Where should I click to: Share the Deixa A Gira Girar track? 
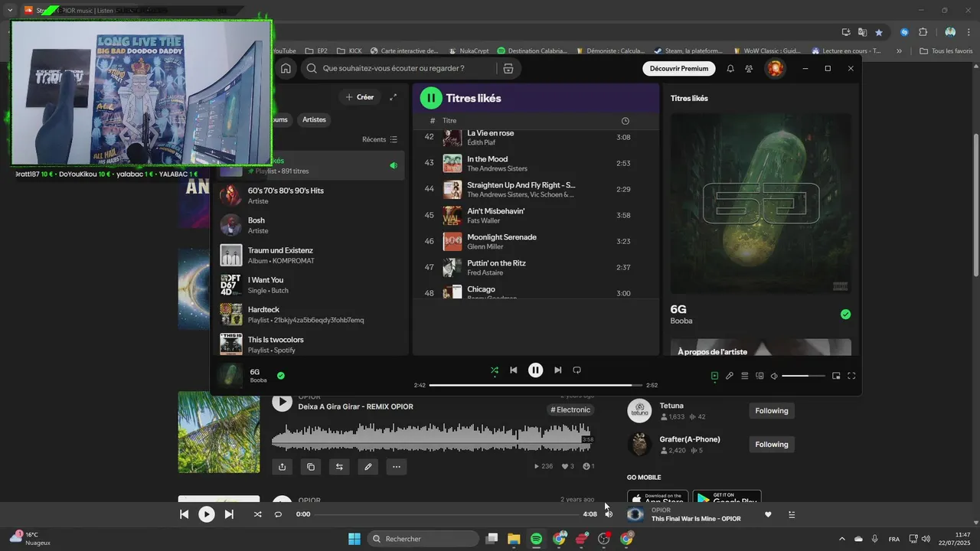tap(282, 466)
